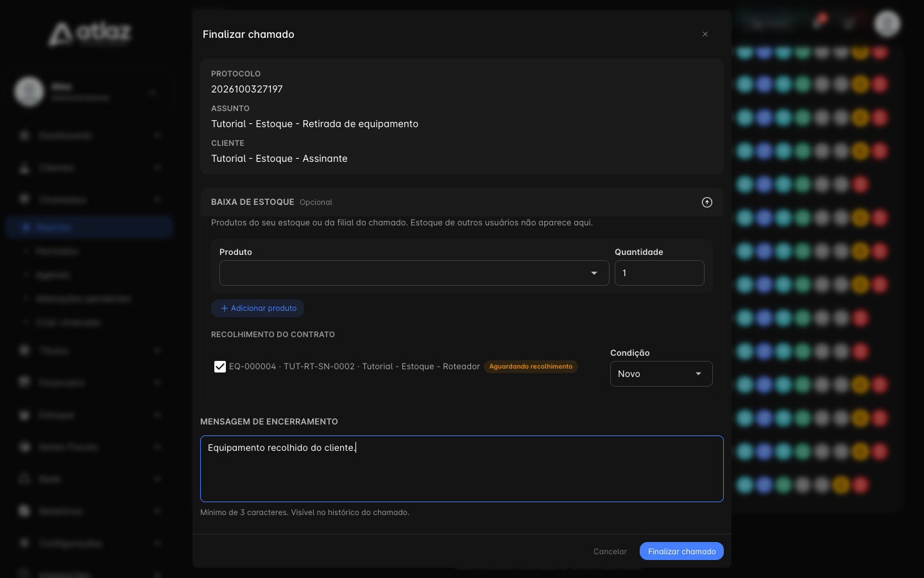Image resolution: width=924 pixels, height=578 pixels.
Task: Open the Produto dropdown
Action: click(x=414, y=273)
